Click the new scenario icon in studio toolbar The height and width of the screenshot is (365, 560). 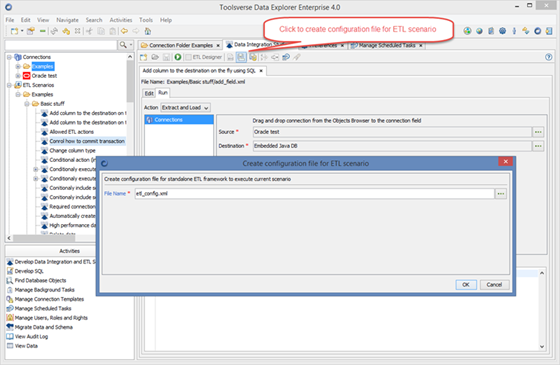click(x=144, y=57)
